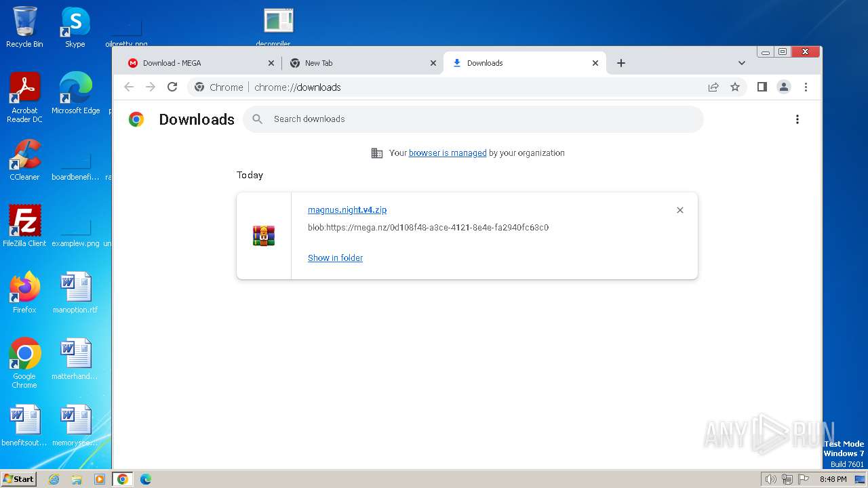Open Chrome main menu three dots
The height and width of the screenshot is (488, 868).
click(x=806, y=87)
